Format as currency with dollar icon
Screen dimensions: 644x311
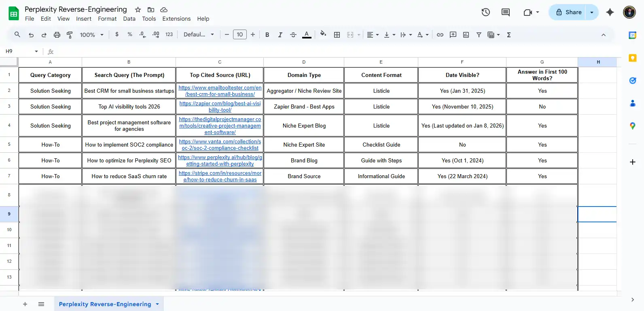117,34
